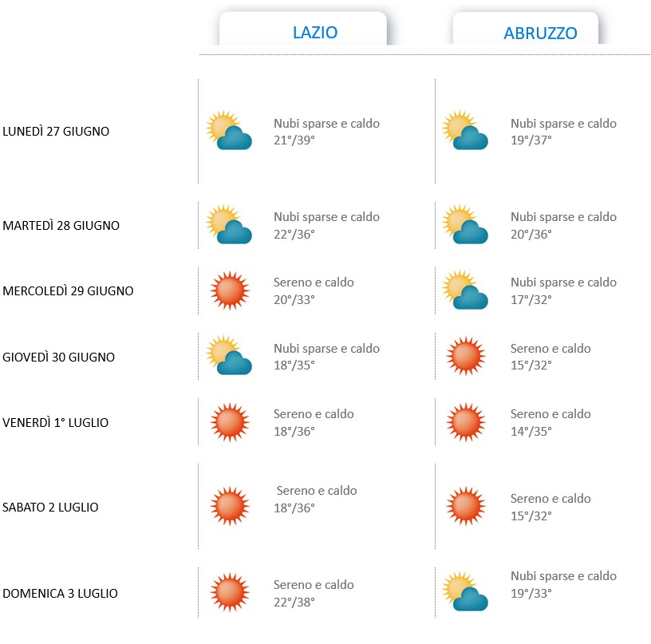Click the DOMENICA 3 LUGLIO day label

[60, 593]
